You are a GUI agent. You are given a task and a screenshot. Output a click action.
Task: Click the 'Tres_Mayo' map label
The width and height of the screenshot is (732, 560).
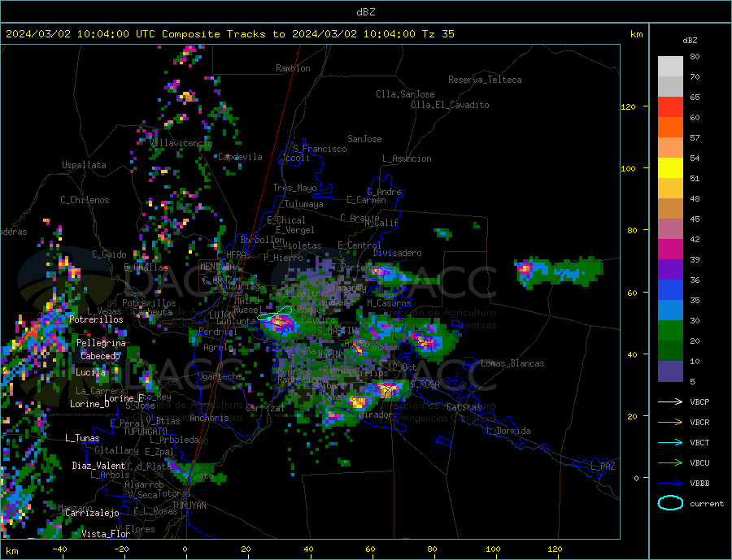[x=294, y=188]
